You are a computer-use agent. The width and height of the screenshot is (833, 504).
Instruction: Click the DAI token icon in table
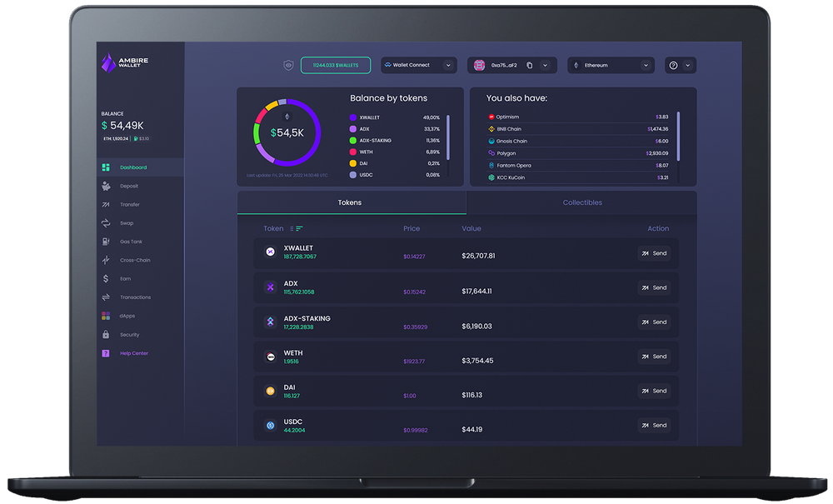[x=271, y=391]
